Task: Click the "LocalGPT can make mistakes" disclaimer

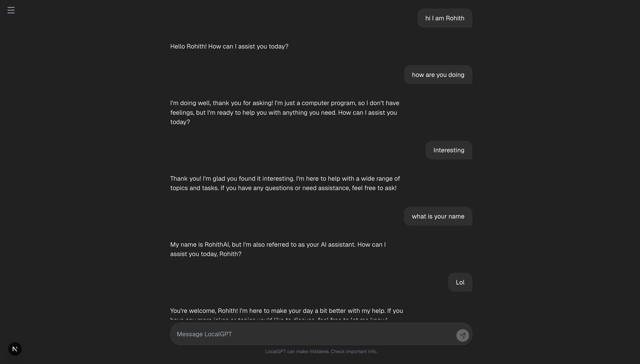Action: pos(321,352)
